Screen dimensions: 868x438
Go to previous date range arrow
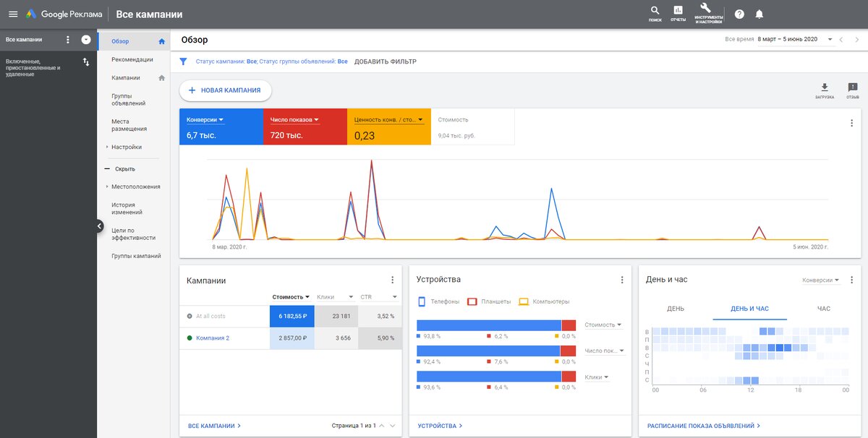point(841,40)
